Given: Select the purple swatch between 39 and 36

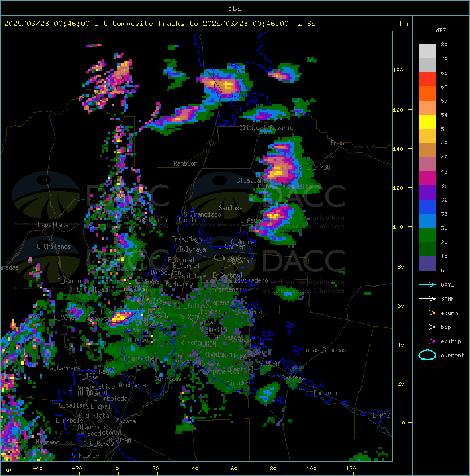Looking at the screenshot, I should [427, 192].
